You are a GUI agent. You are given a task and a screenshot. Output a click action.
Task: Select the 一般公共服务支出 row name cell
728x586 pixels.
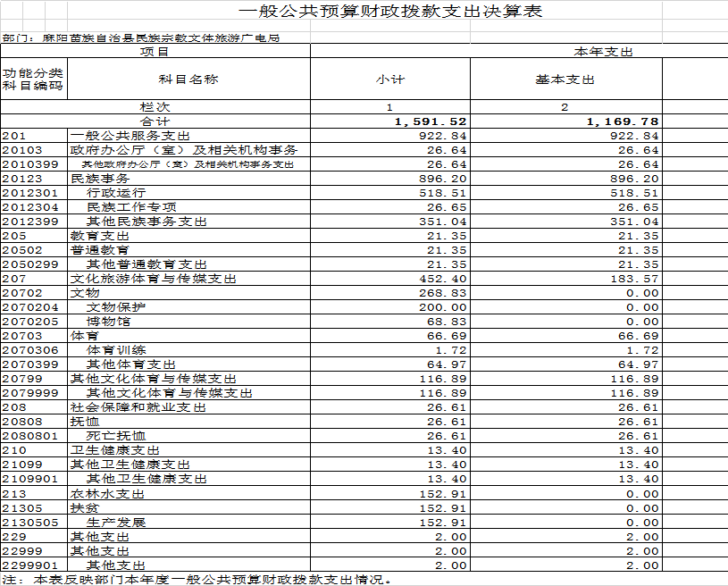(123, 135)
